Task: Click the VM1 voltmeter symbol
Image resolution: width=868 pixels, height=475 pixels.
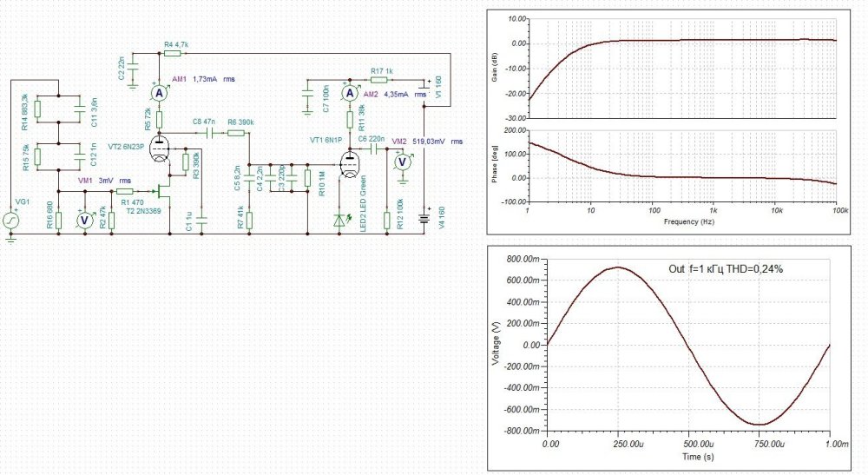Action: [x=84, y=221]
